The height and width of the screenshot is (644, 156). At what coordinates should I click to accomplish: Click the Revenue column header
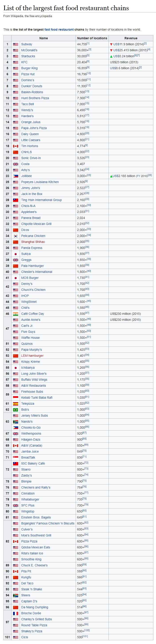click(131, 38)
